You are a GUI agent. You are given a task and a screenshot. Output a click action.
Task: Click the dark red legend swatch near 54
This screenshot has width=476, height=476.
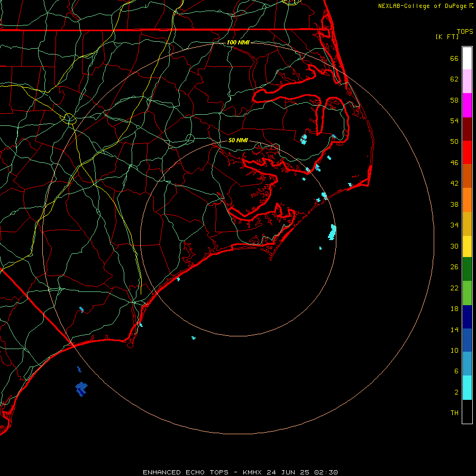tap(467, 129)
